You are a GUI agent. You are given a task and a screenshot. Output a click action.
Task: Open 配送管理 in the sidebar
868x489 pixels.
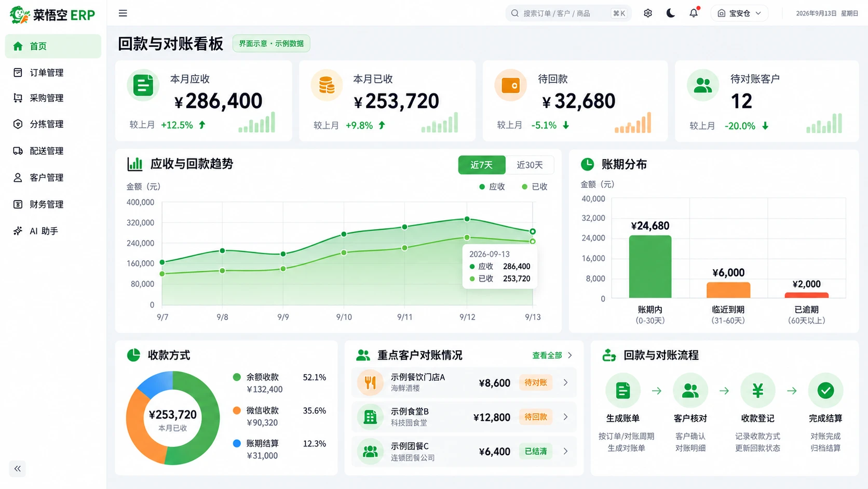point(53,151)
